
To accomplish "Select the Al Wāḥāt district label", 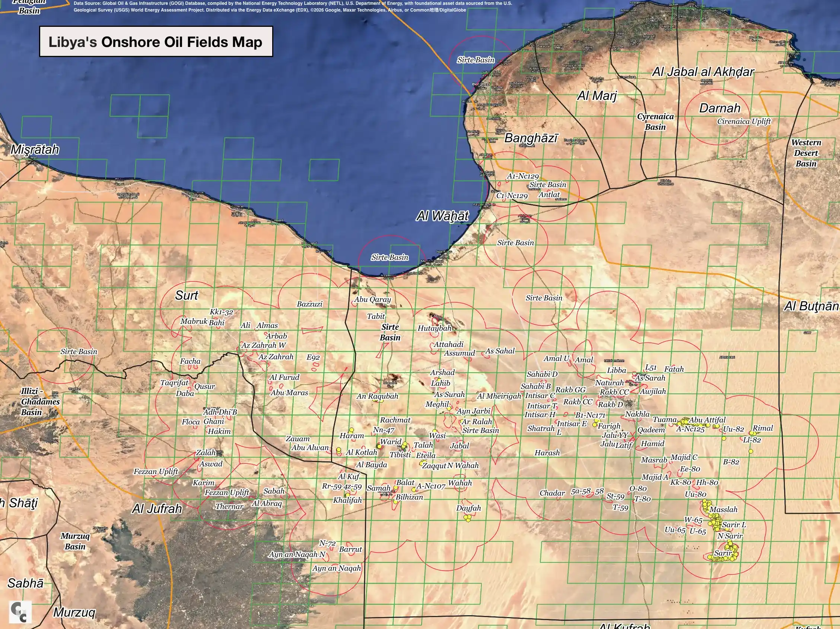I will (x=442, y=216).
